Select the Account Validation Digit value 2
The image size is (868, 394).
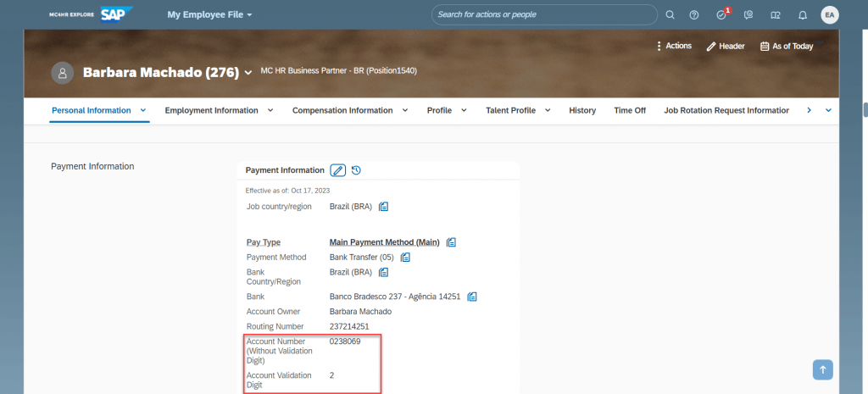331,375
